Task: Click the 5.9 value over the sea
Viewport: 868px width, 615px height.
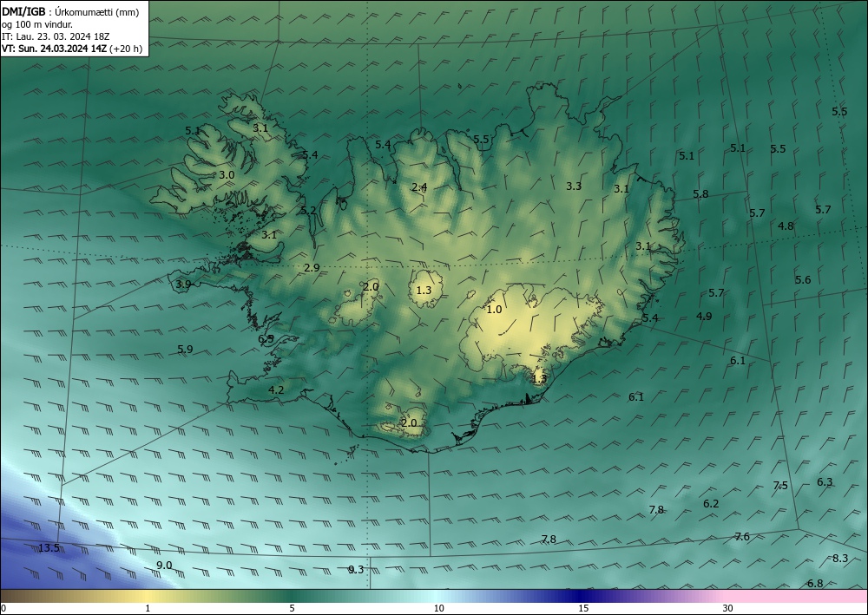Action: point(185,349)
